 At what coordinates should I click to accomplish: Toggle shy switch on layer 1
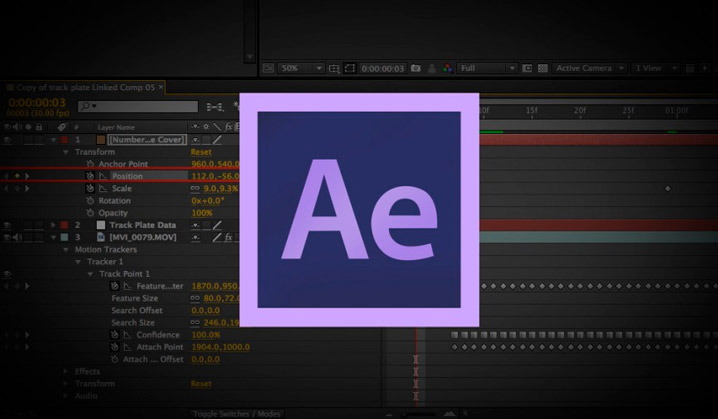point(196,140)
